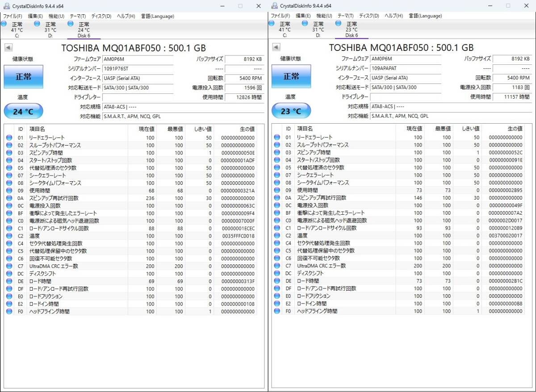Select Disk 6 tab in left window

point(84,29)
